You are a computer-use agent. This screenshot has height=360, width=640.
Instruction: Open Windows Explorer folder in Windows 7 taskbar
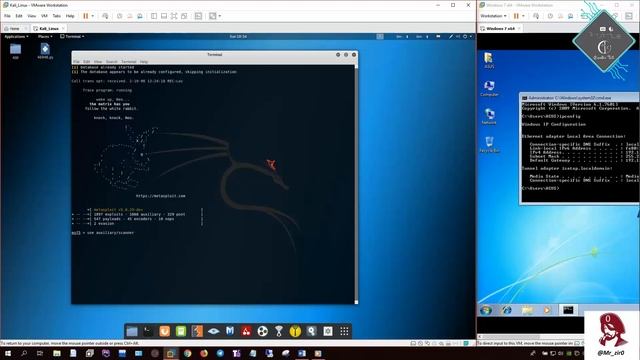point(527,310)
